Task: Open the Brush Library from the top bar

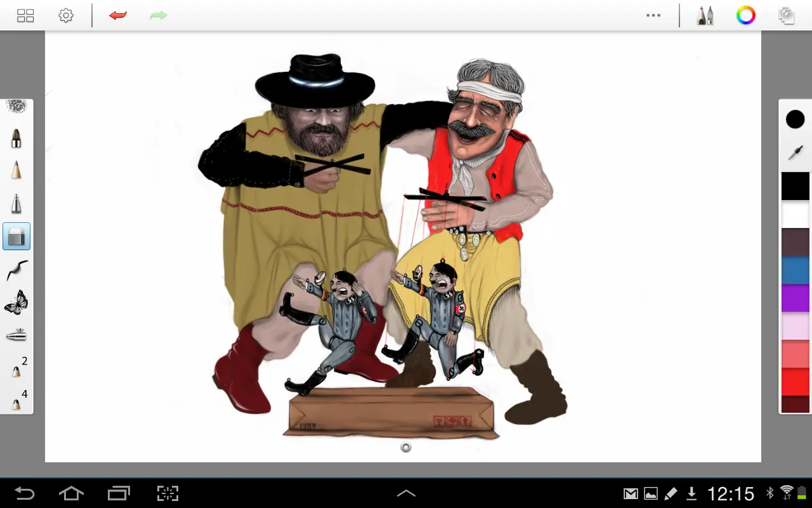Action: (x=705, y=15)
